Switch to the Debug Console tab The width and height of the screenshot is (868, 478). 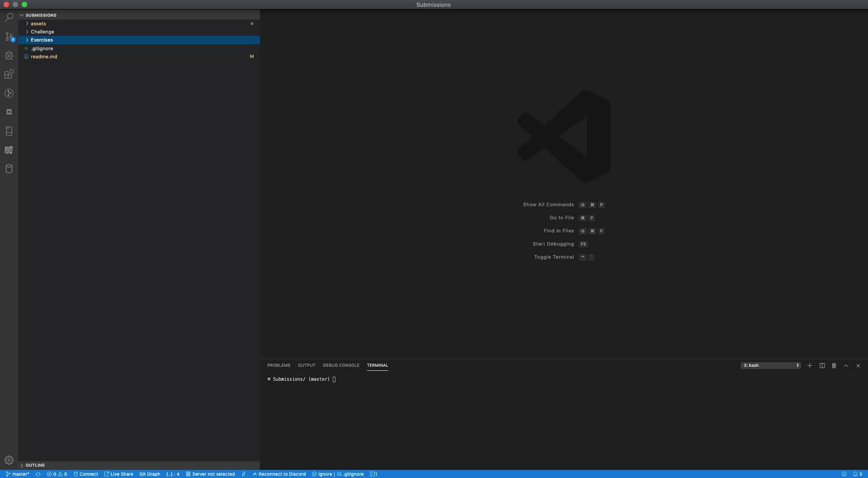(x=341, y=365)
